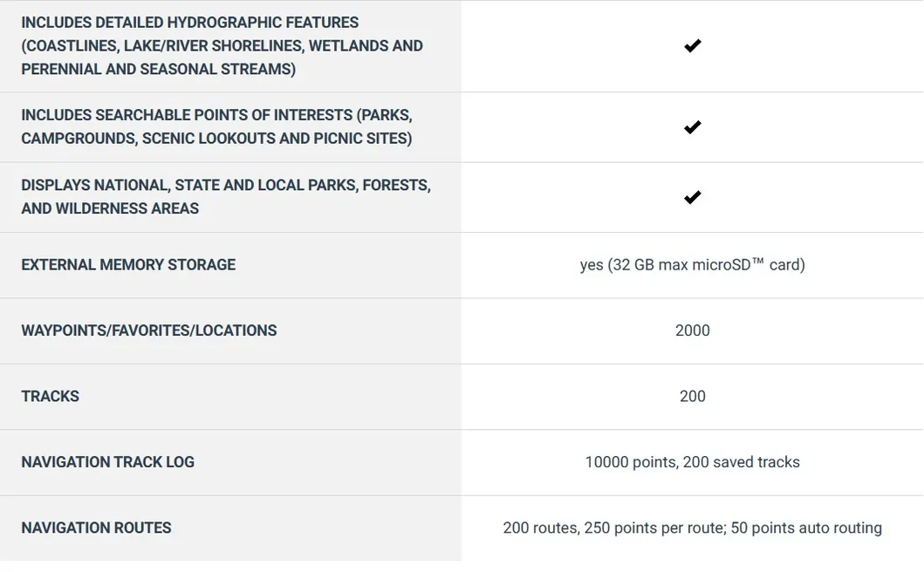Select the 'External Memory Storage' row heading
924x572 pixels.
point(128,265)
